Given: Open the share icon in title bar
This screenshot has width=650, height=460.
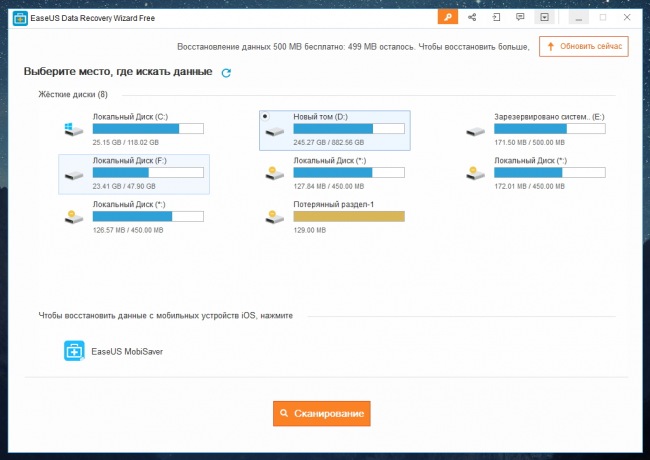Looking at the screenshot, I should (x=472, y=17).
